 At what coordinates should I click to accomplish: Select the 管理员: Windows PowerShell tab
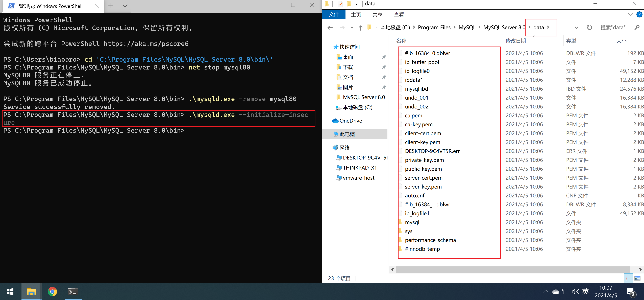pyautogui.click(x=51, y=6)
